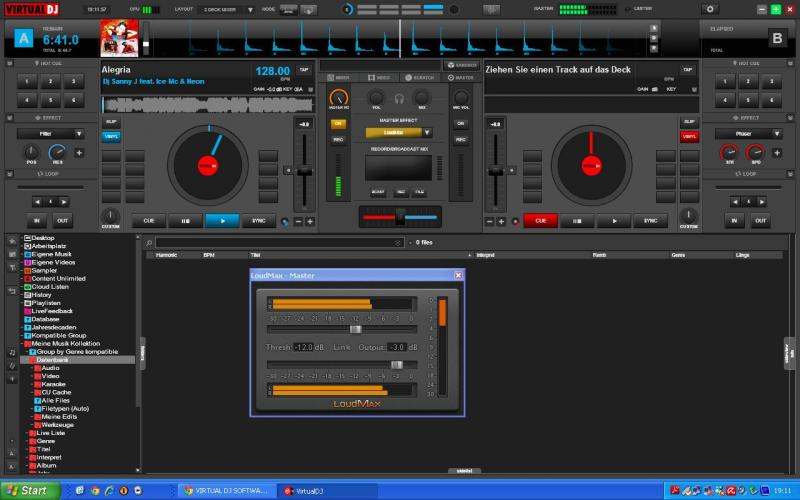
Task: Toggle the orange master ON button
Action: coord(338,124)
